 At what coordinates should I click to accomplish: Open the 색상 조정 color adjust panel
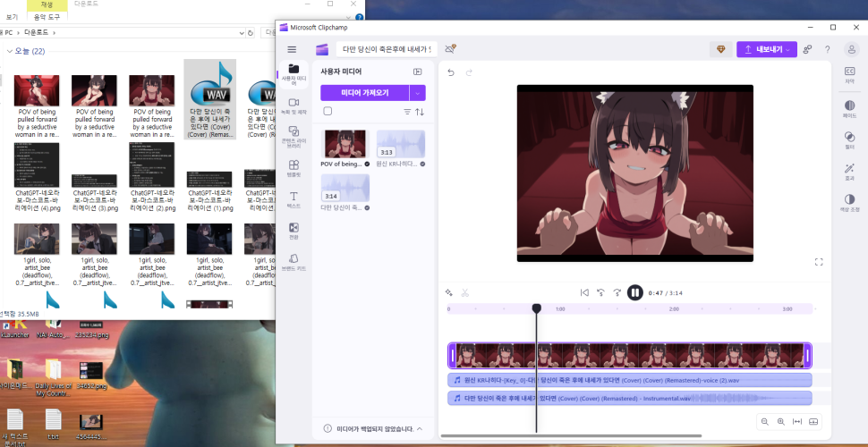coord(849,202)
